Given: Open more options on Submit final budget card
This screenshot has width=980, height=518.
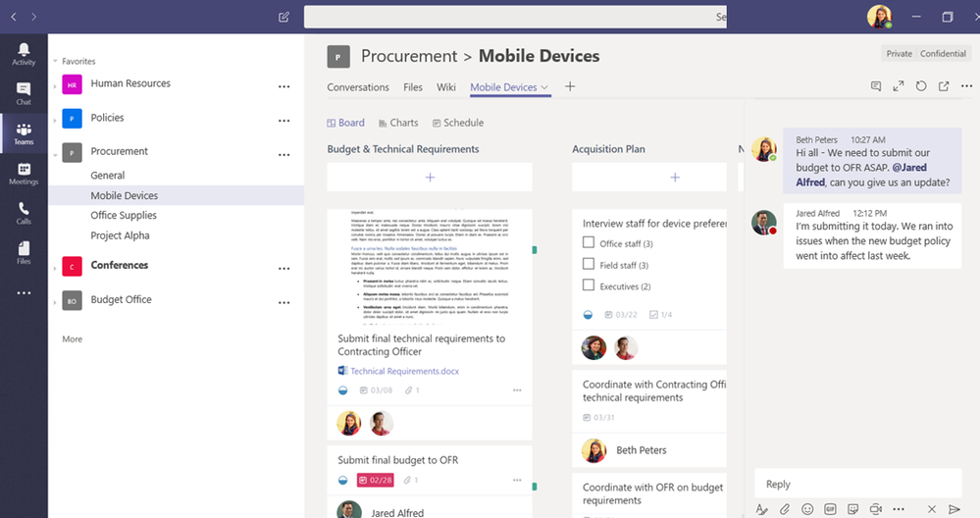Looking at the screenshot, I should point(517,480).
